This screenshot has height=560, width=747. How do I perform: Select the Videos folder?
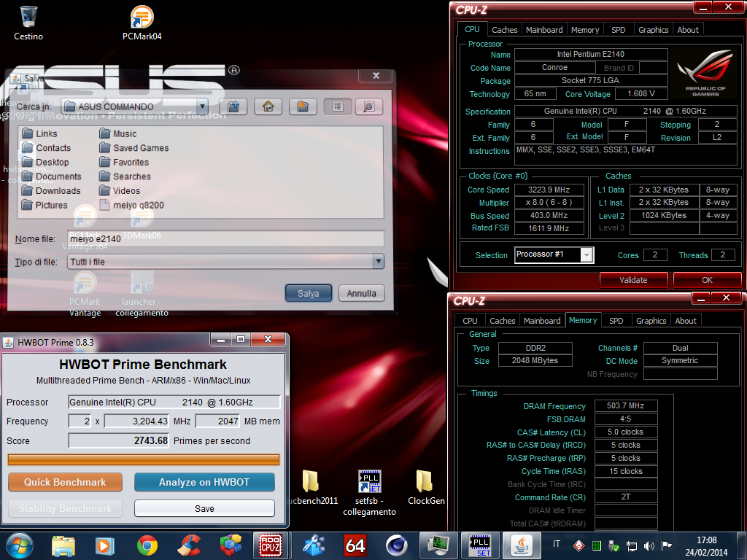(120, 191)
